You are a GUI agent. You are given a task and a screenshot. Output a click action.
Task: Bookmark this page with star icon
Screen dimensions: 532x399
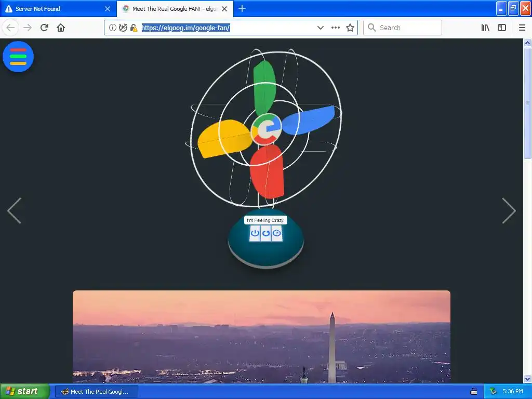coord(350,28)
